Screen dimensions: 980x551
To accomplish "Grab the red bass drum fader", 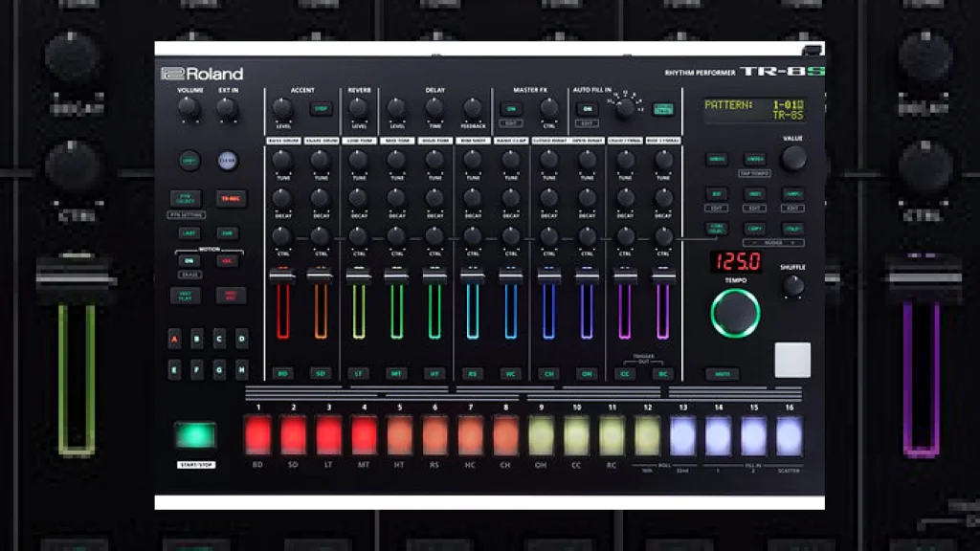I will tap(282, 275).
